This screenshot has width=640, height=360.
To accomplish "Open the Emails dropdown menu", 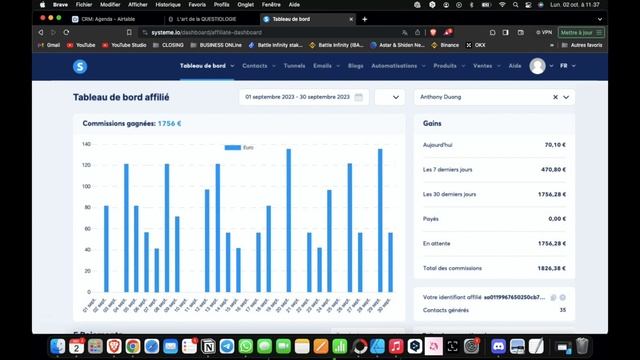I will (326, 66).
